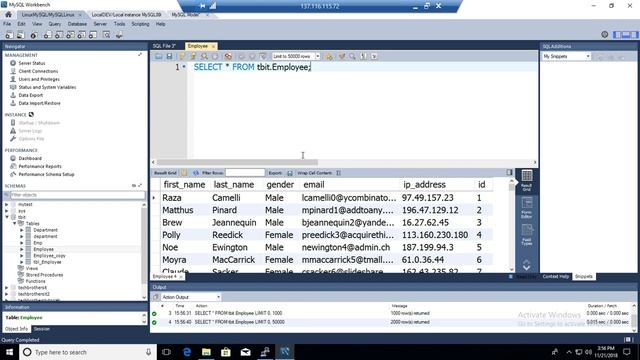Image resolution: width=640 pixels, height=360 pixels.
Task: Open Context Help tab
Action: (556, 277)
